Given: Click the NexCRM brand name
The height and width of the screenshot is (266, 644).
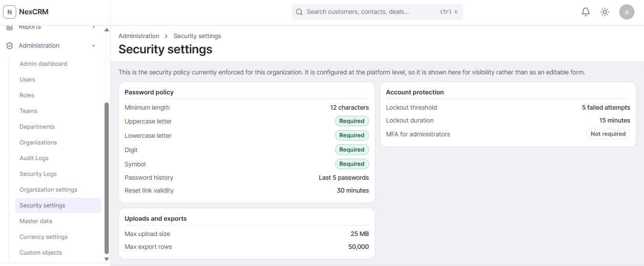Looking at the screenshot, I should [33, 12].
